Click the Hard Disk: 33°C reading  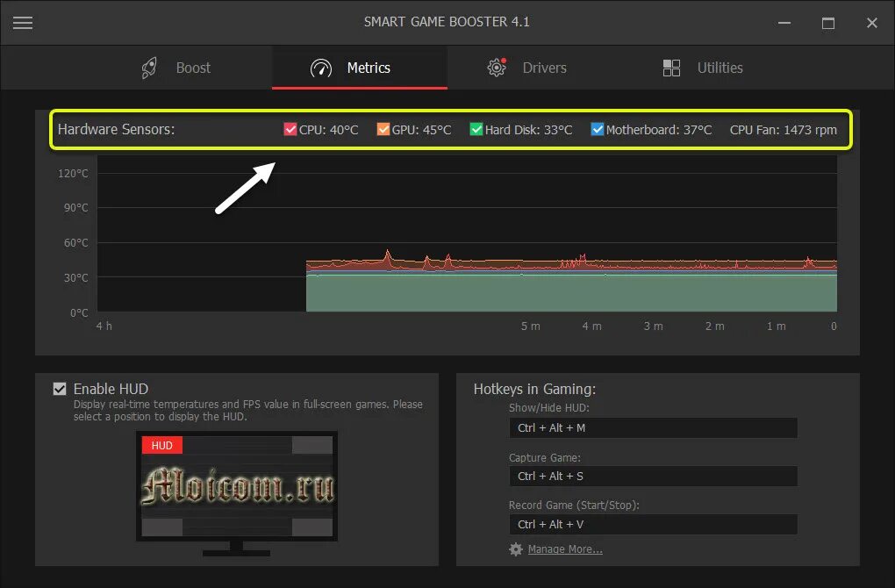528,130
